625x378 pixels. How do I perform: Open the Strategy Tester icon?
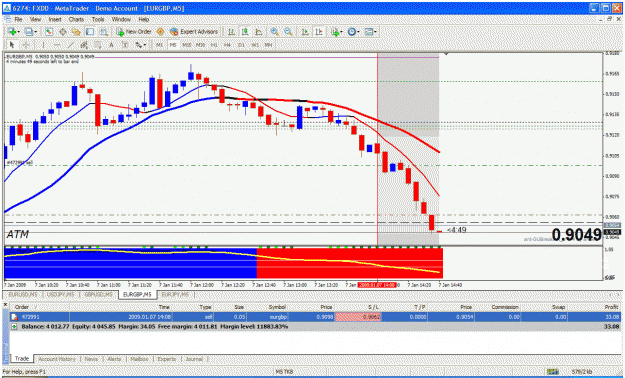click(x=104, y=32)
